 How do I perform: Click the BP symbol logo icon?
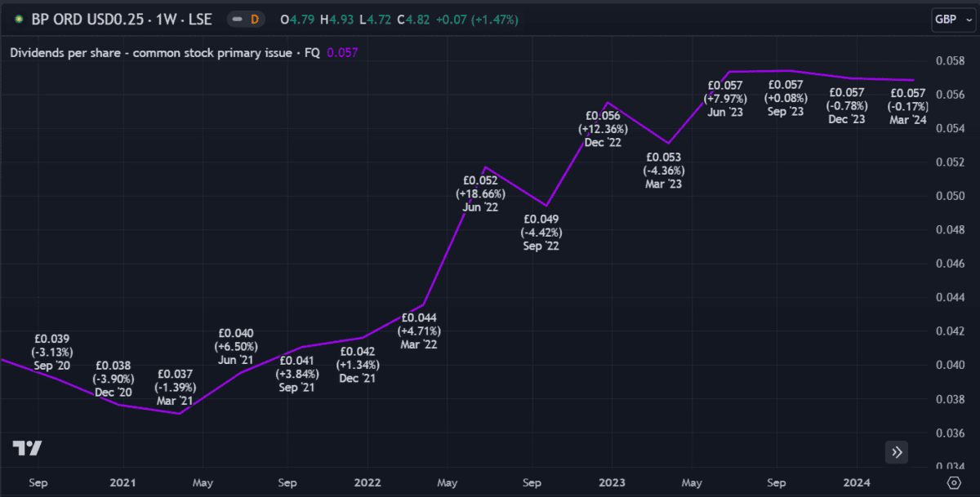(x=18, y=19)
